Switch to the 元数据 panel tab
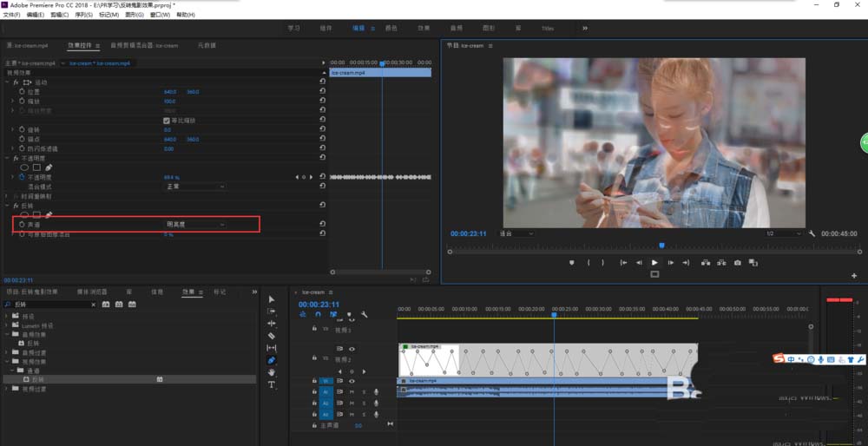Viewport: 868px width, 446px height. (207, 45)
